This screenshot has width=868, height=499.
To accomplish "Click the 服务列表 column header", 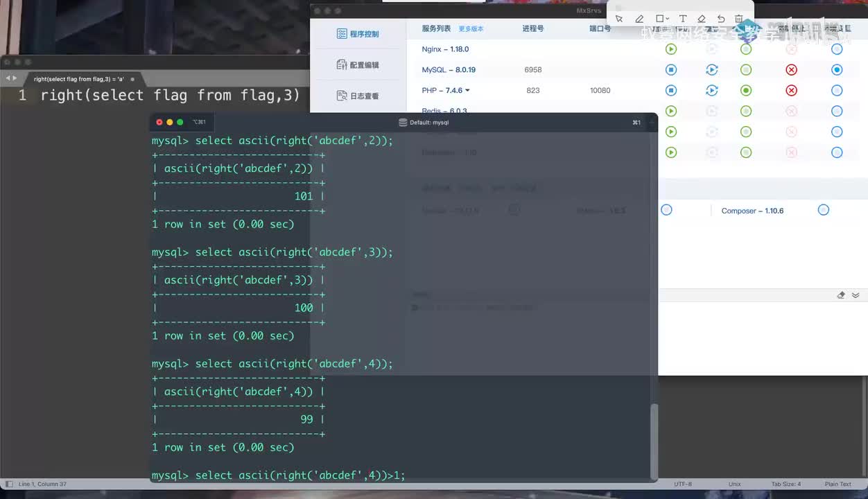I will (x=436, y=28).
